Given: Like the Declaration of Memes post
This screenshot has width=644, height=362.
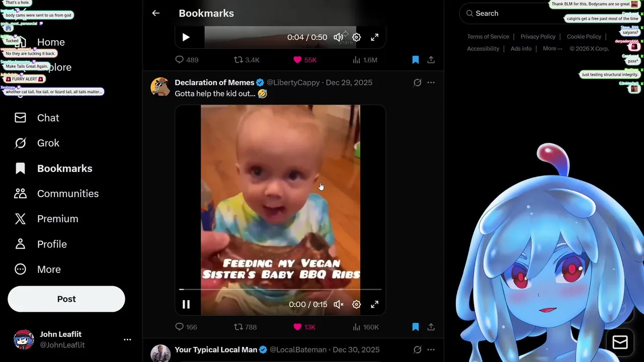Looking at the screenshot, I should [x=304, y=327].
